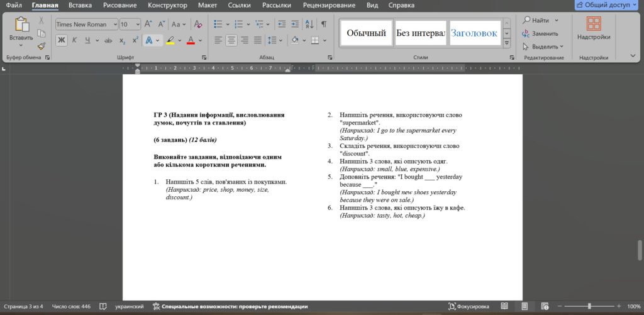Open Выделить (Select) dropdown
The image size is (644, 315).
(543, 47)
